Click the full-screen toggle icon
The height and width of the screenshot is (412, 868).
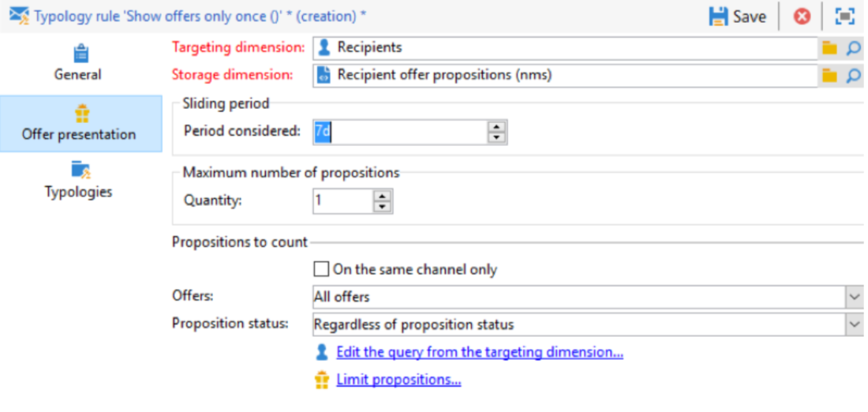[845, 17]
